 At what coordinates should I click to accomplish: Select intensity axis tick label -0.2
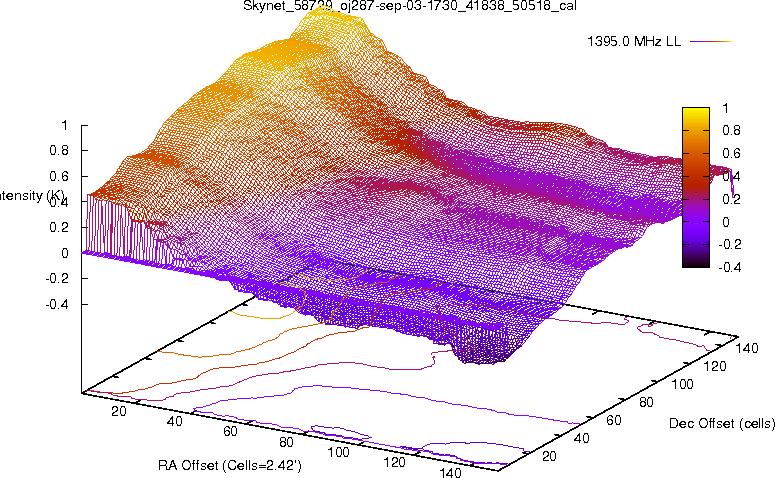pyautogui.click(x=57, y=279)
